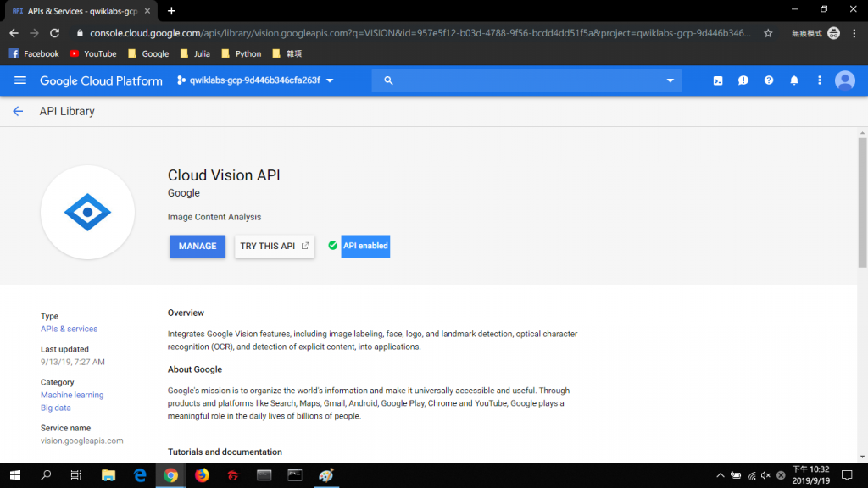Open the Google bookmarks folder

148,53
